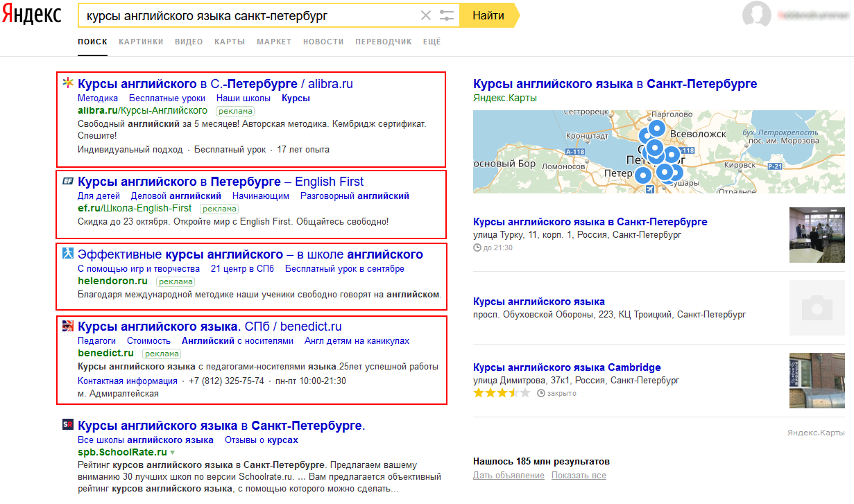Image resolution: width=854 pixels, height=504 pixels.
Task: Switch to the Карты tab
Action: 230,42
